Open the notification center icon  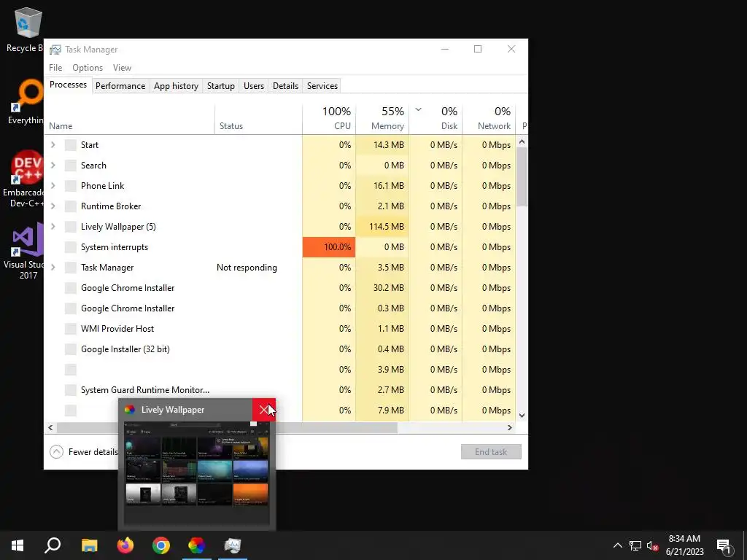(x=724, y=546)
